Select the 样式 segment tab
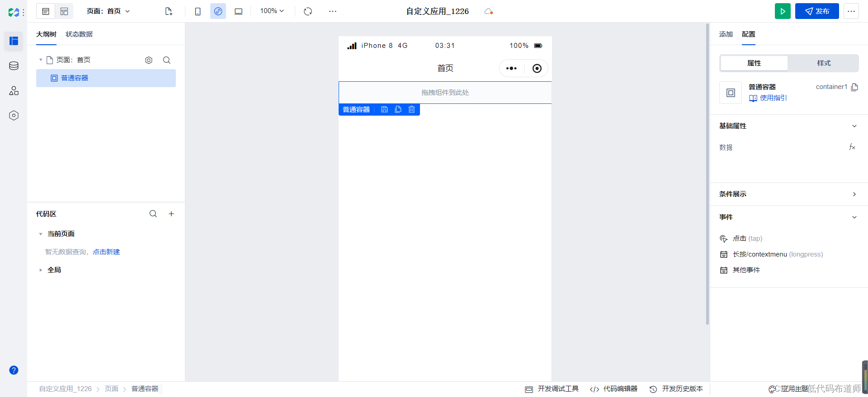The width and height of the screenshot is (868, 397). click(x=824, y=63)
